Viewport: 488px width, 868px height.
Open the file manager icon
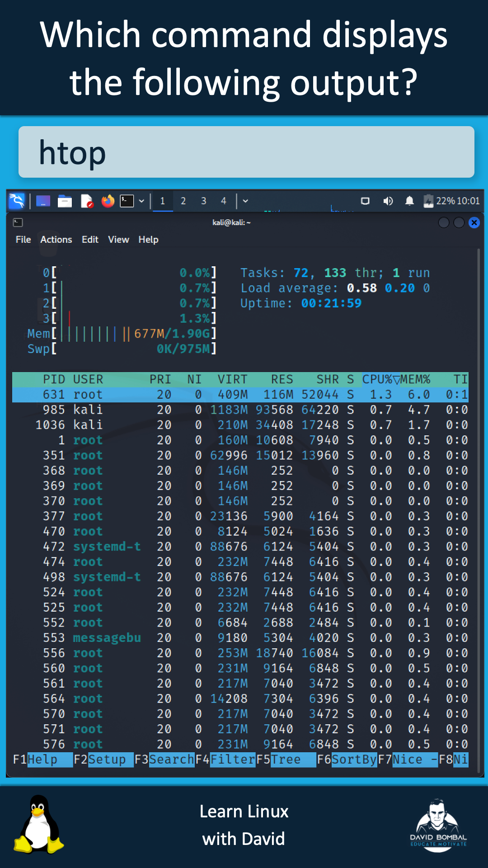pyautogui.click(x=65, y=201)
